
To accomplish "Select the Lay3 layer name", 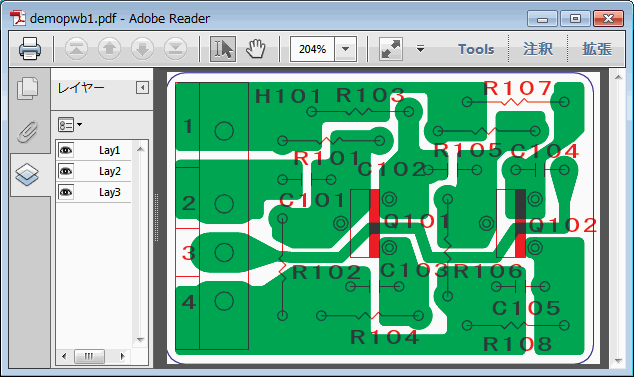I will [x=110, y=192].
